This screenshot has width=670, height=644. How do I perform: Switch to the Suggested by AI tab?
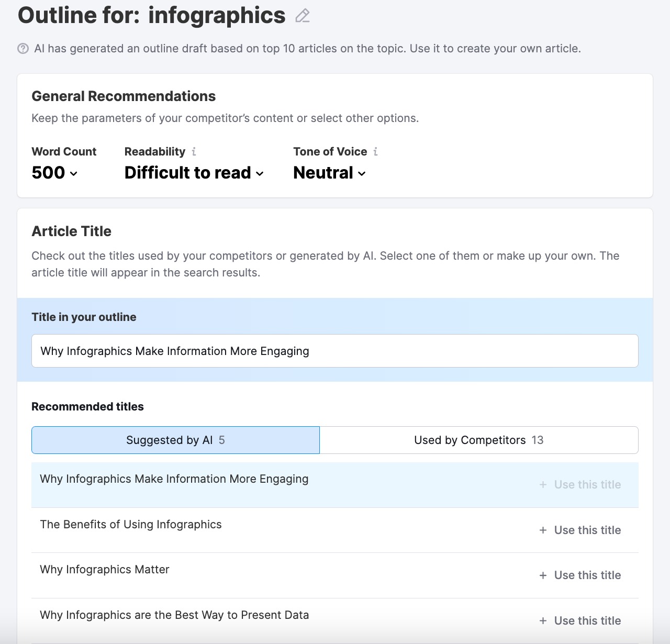click(175, 440)
